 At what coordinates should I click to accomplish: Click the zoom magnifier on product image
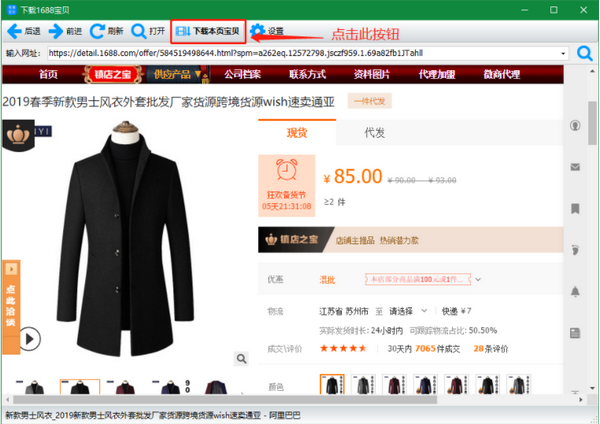pyautogui.click(x=241, y=358)
